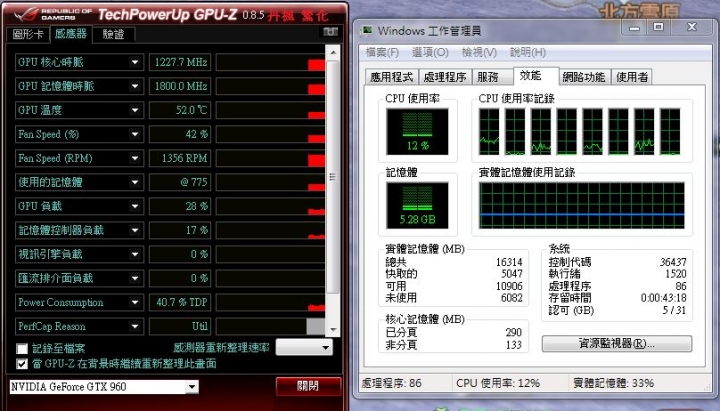Click the 1356 RPM fan value

[x=180, y=158]
